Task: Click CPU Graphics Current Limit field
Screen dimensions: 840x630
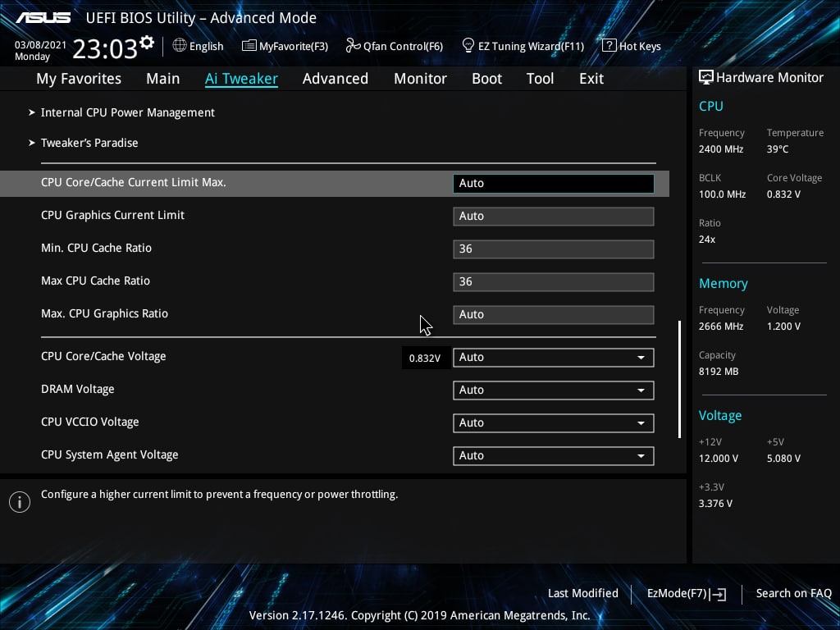Action: pos(554,216)
